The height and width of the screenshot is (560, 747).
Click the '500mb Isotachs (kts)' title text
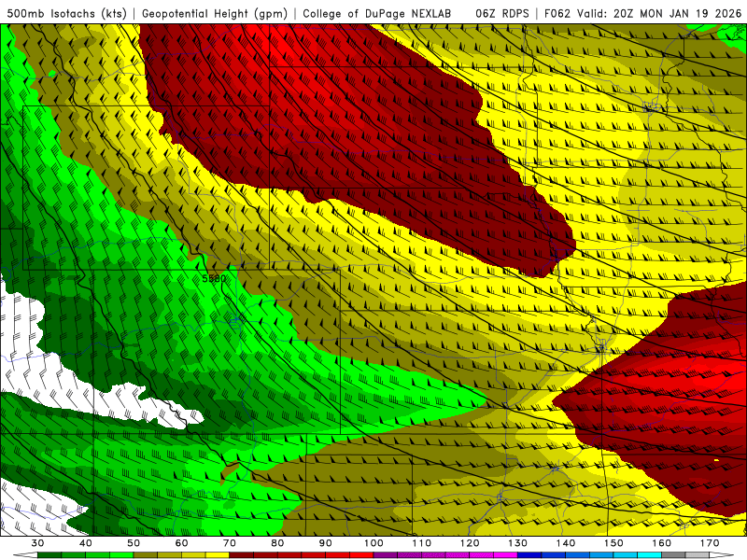click(x=66, y=14)
